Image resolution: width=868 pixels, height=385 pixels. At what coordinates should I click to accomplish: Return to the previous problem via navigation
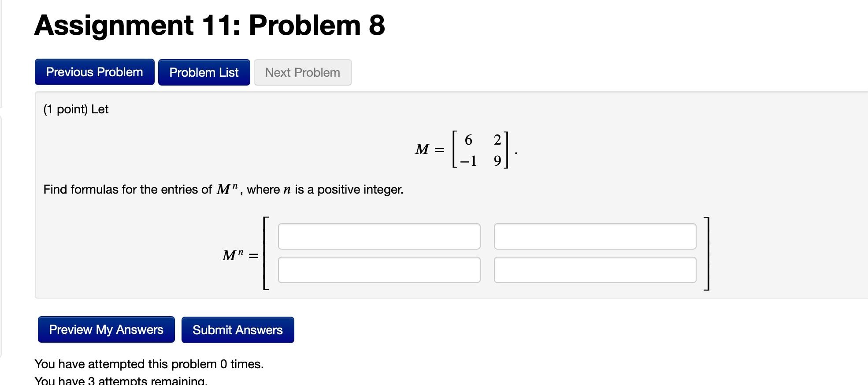tap(94, 72)
